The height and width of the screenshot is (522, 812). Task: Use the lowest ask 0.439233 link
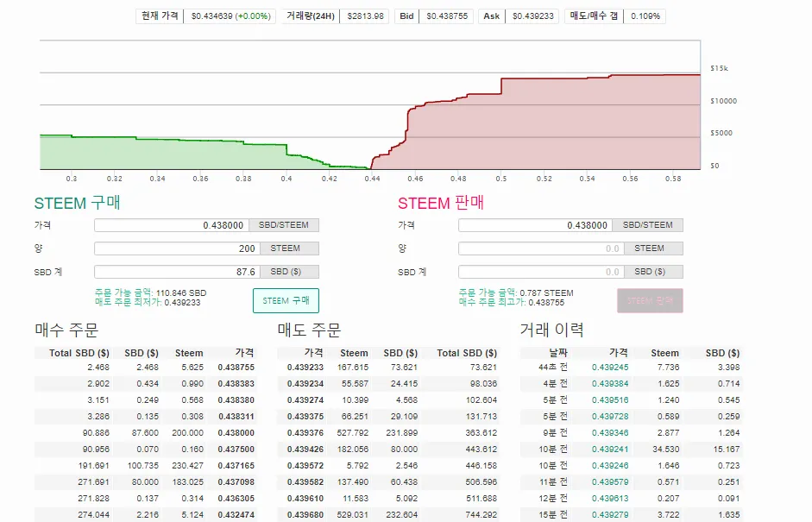coord(182,303)
